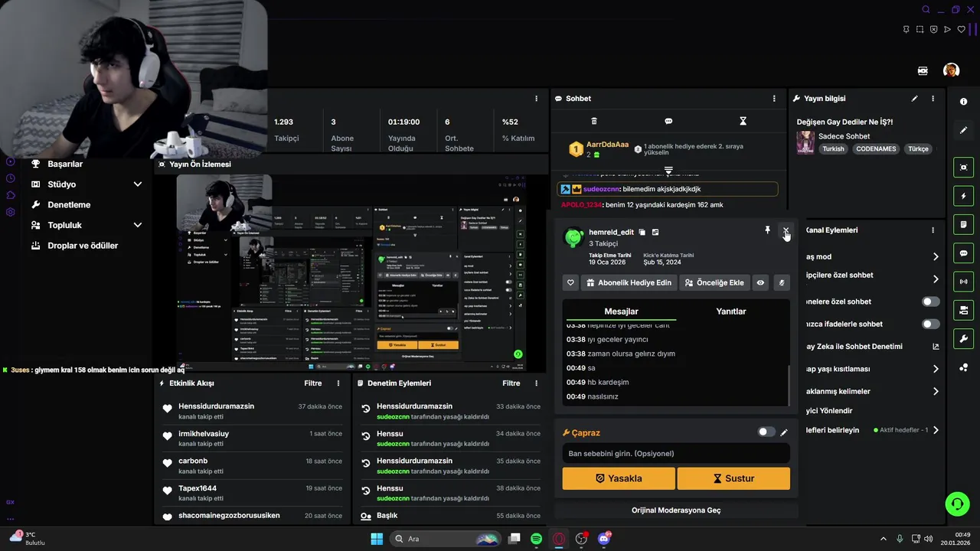Screen dimensions: 980x551
Task: Open the Sohbet panel three-dot menu
Action: coord(774,99)
